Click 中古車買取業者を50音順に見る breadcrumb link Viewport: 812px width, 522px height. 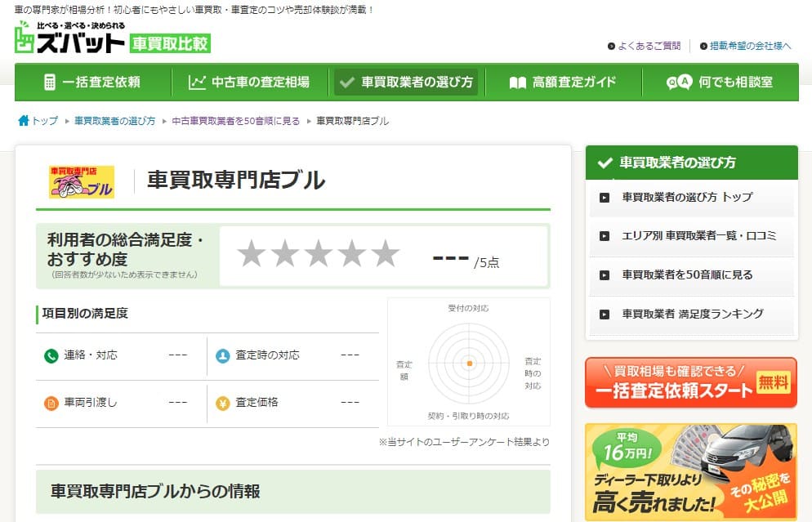click(236, 121)
